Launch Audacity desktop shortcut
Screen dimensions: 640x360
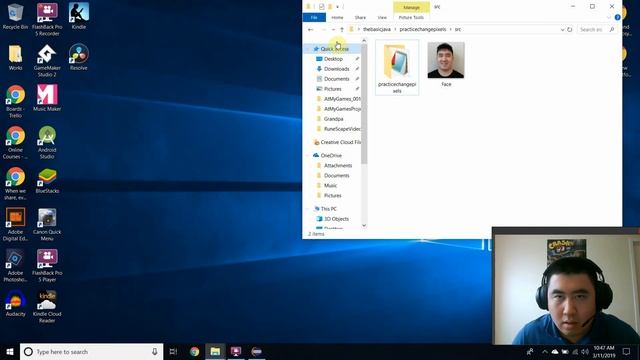(x=15, y=303)
